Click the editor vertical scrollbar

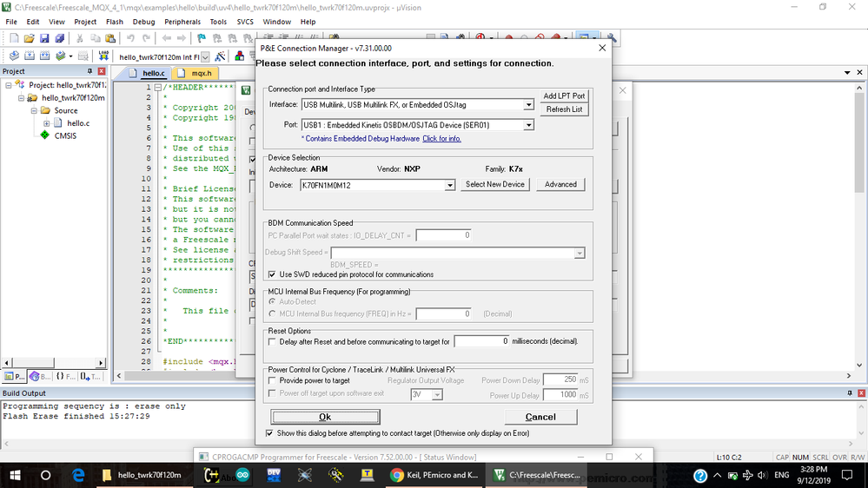point(859,226)
